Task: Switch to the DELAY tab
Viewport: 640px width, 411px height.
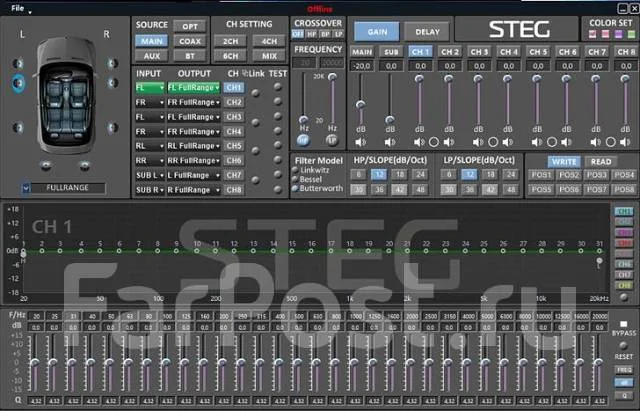Action: (x=427, y=32)
